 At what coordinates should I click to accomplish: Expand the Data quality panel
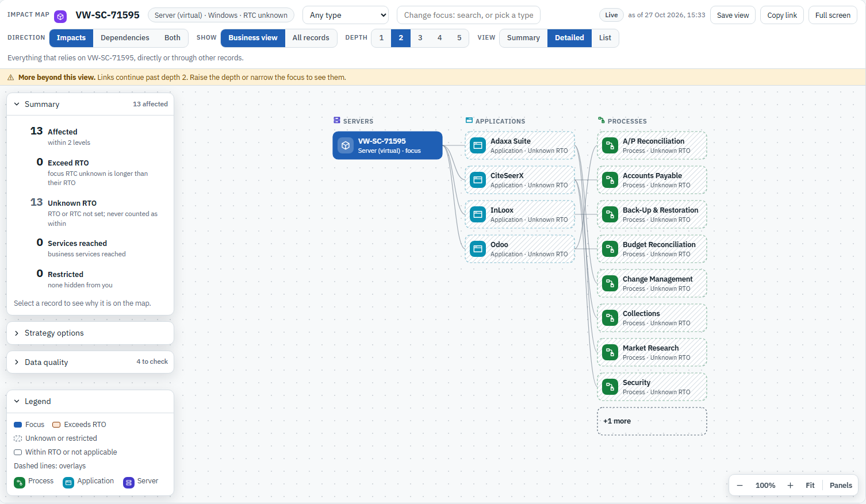tap(90, 362)
